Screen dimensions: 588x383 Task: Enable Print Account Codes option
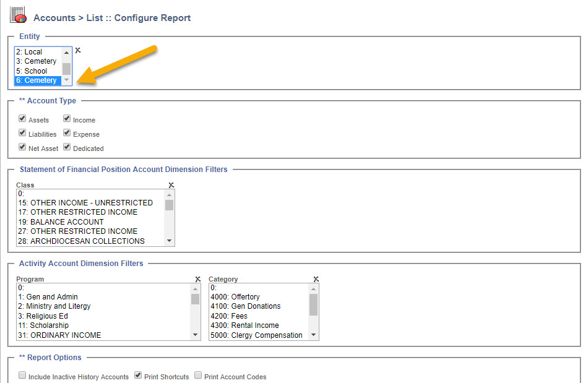pyautogui.click(x=198, y=375)
